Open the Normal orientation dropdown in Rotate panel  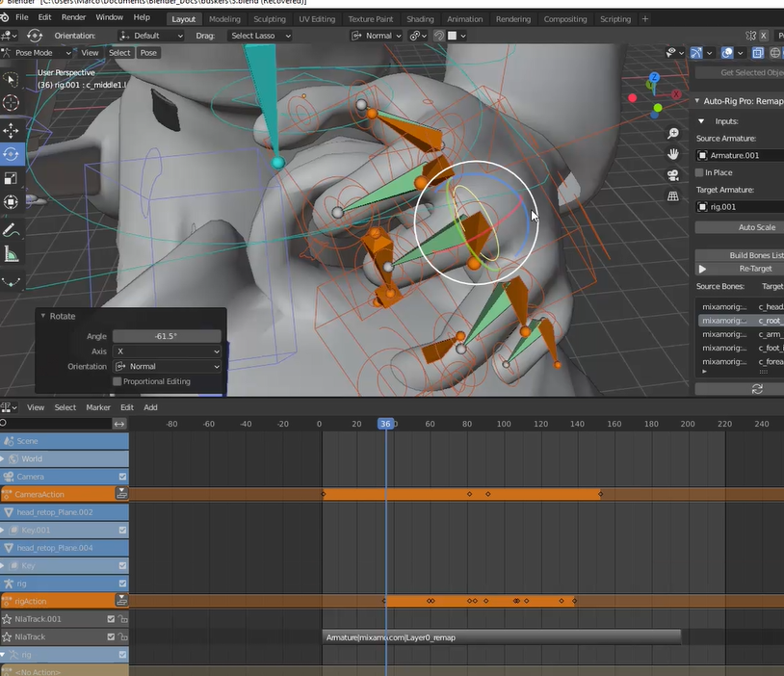click(168, 366)
